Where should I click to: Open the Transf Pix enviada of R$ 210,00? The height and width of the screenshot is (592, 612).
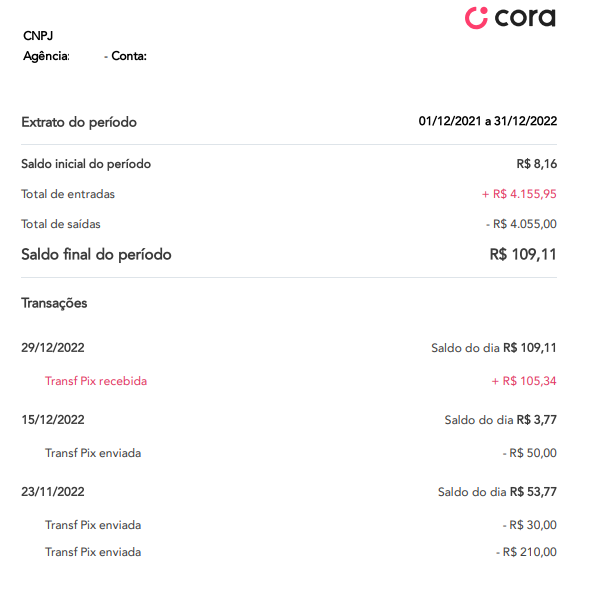pyautogui.click(x=93, y=552)
